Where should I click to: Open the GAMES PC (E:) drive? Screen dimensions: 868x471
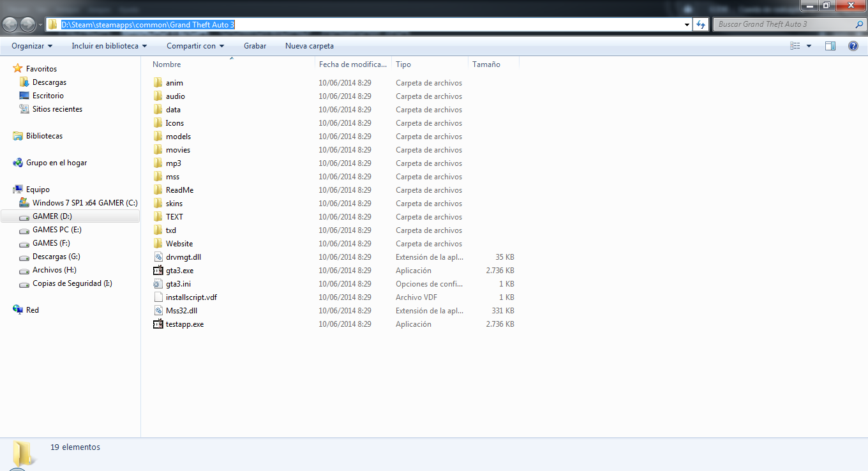coord(57,230)
